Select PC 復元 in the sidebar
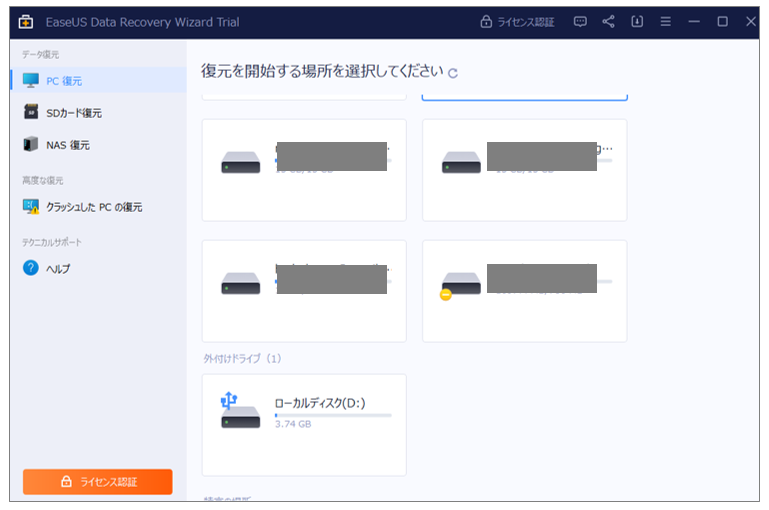Image resolution: width=769 pixels, height=510 pixels. pos(99,80)
